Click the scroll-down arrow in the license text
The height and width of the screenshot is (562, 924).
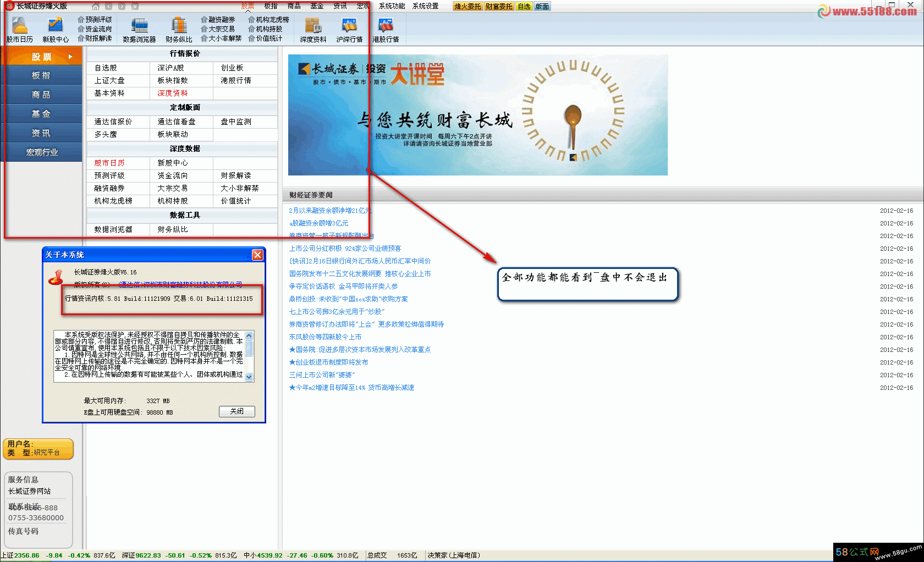pyautogui.click(x=249, y=377)
